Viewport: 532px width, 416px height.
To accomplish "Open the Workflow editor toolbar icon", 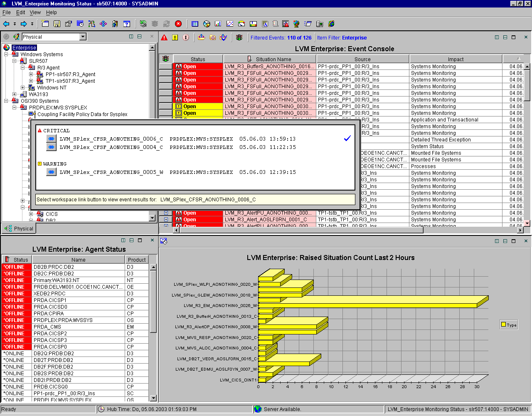I will click(92, 24).
